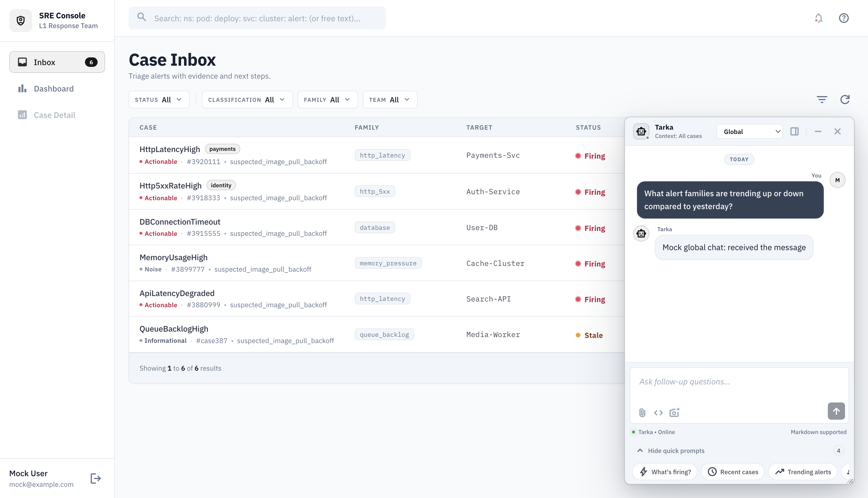Click the filter list icon
This screenshot has height=498, width=868.
point(821,100)
